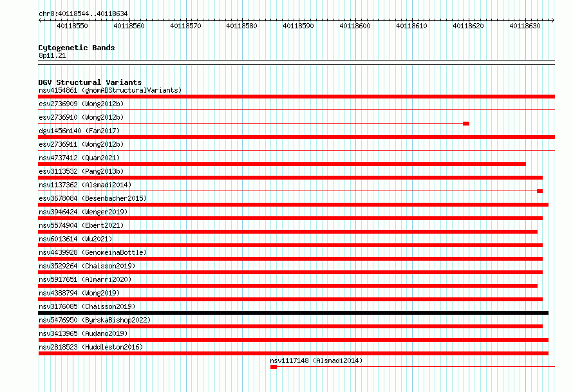The image size is (573, 392).
Task: Select the nsv4154861 variant red bar
Action: [x=296, y=97]
